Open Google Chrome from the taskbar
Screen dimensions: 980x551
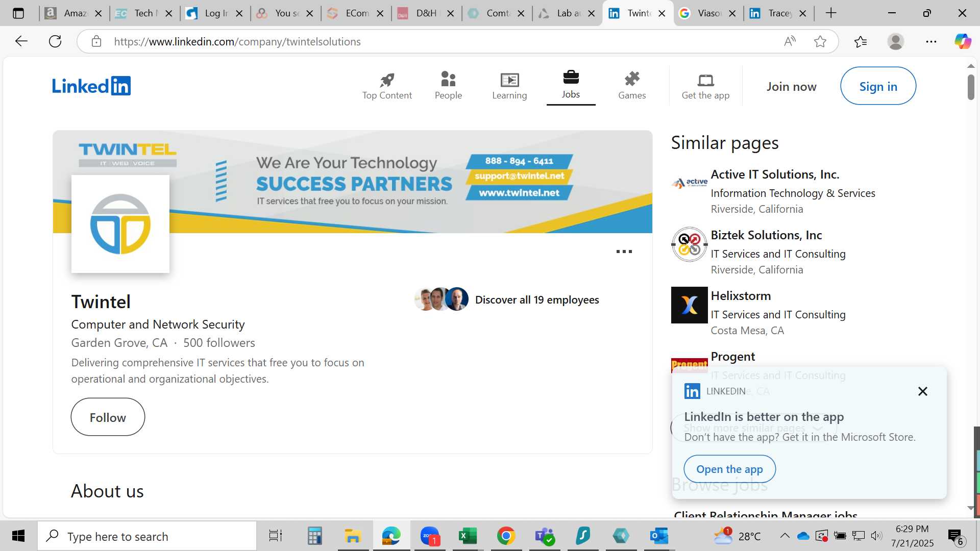(506, 536)
